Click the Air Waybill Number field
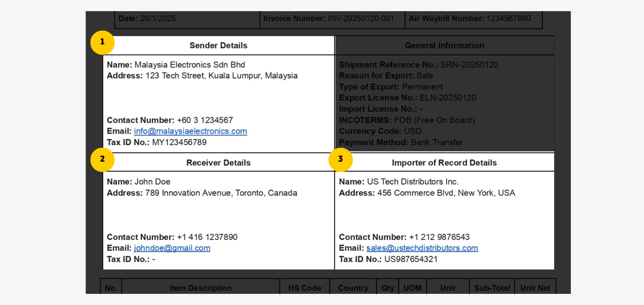This screenshot has height=305, width=644. [469, 19]
